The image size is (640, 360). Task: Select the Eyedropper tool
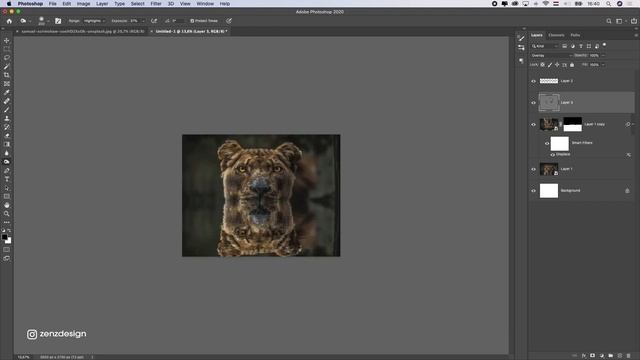coord(7,92)
